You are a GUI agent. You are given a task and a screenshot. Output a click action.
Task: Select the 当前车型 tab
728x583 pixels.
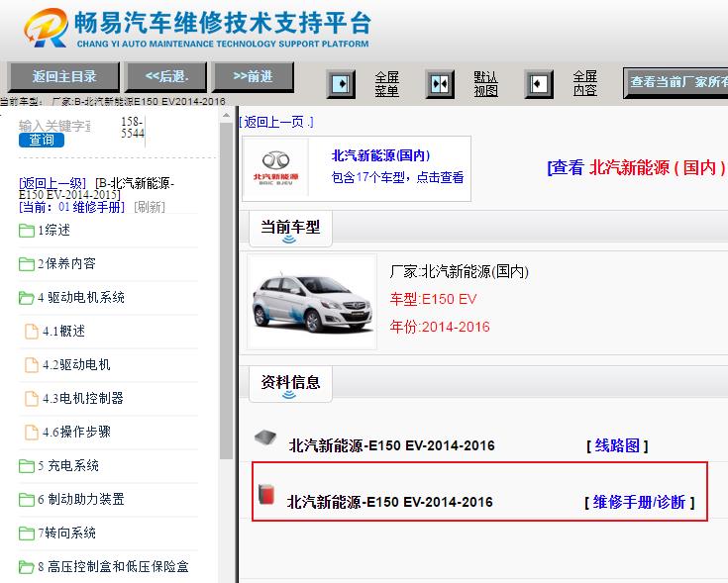pyautogui.click(x=290, y=229)
